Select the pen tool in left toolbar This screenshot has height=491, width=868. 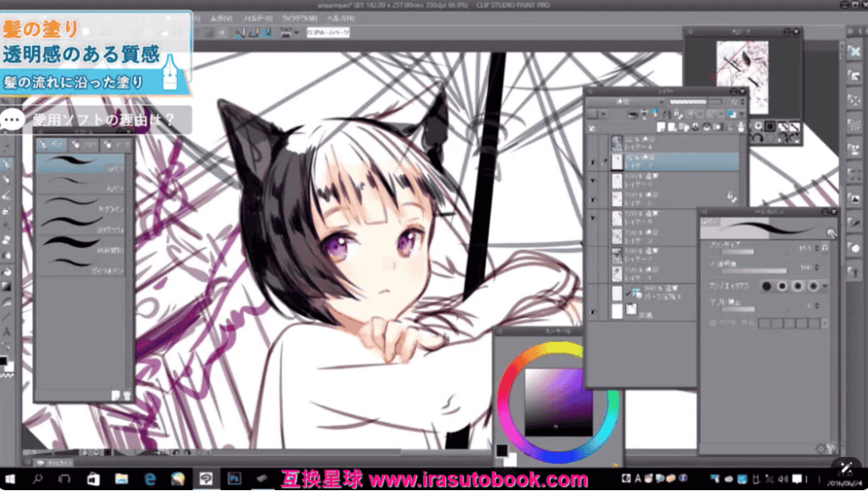(x=7, y=165)
